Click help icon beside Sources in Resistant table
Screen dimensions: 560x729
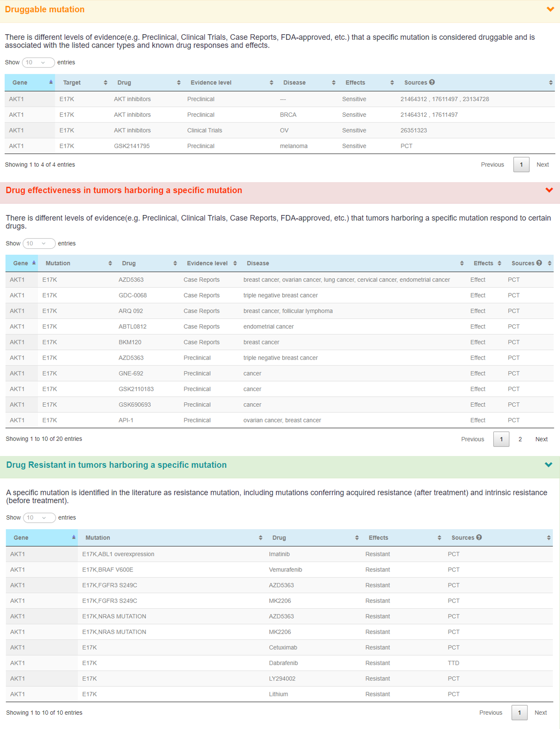[x=479, y=537]
